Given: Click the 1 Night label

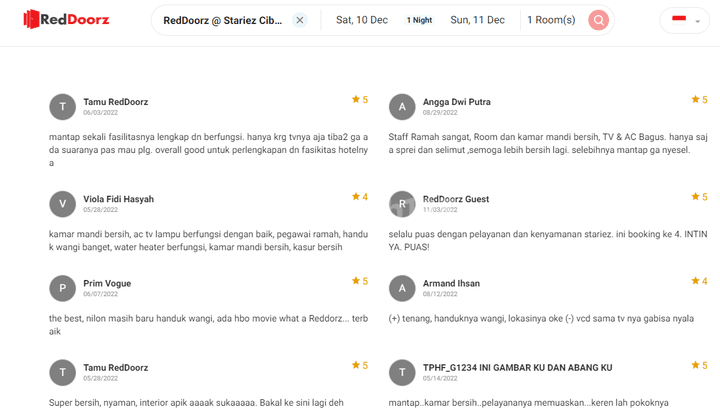Looking at the screenshot, I should (419, 20).
